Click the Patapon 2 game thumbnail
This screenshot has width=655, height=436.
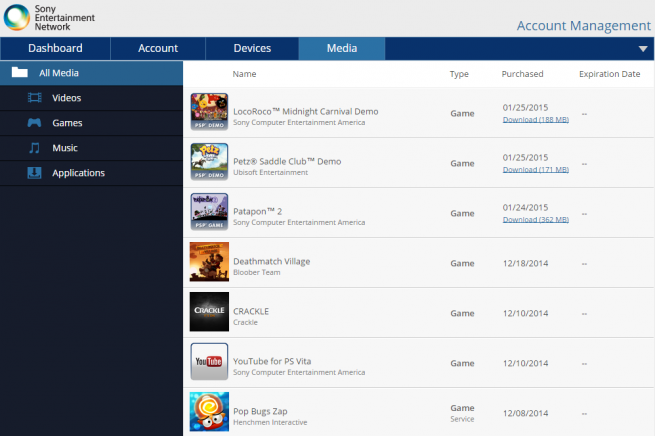click(x=209, y=212)
